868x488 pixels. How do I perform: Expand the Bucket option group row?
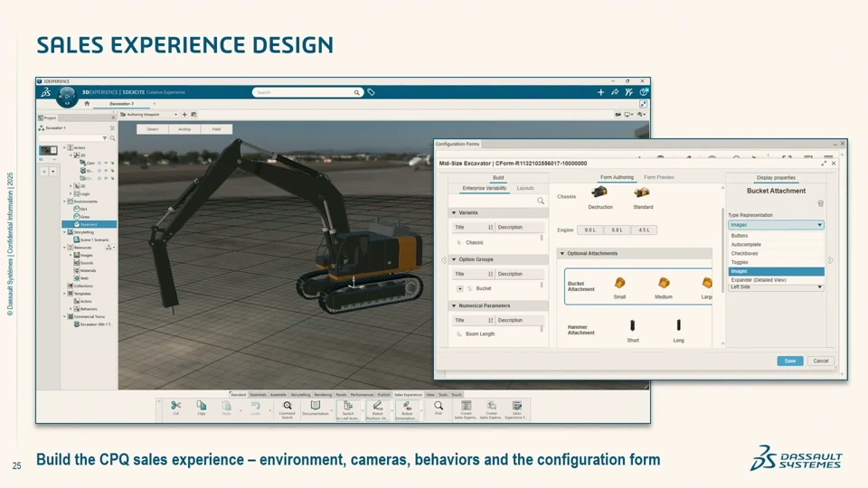click(459, 288)
